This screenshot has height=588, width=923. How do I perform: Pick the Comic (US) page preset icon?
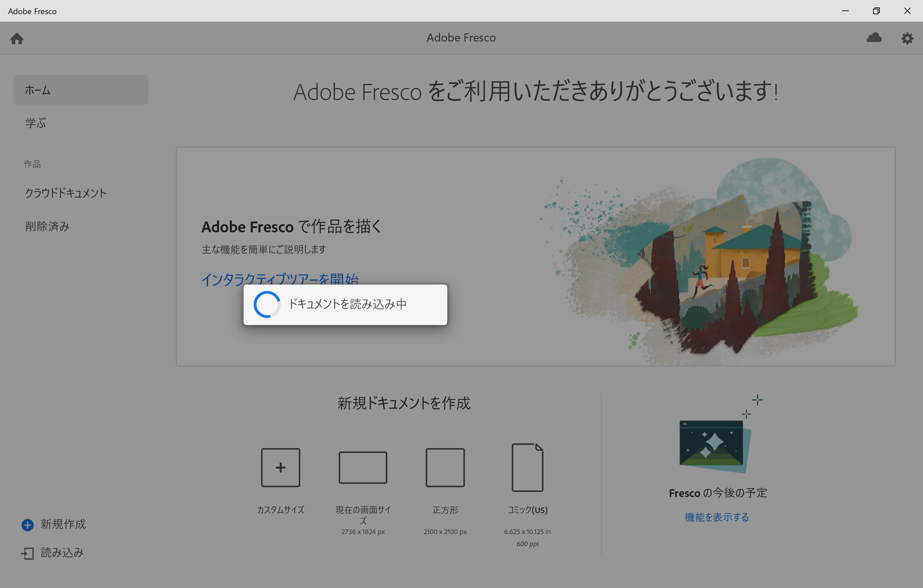click(527, 467)
